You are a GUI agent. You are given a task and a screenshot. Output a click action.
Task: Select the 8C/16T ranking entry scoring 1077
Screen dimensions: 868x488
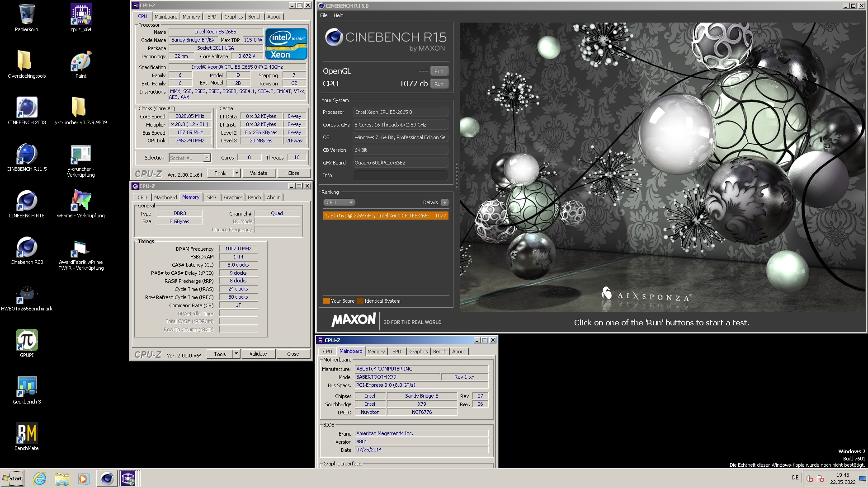coord(386,216)
